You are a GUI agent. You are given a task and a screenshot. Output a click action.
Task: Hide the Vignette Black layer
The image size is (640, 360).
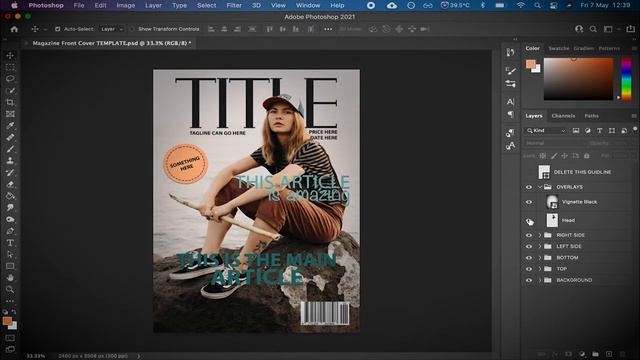tap(529, 202)
